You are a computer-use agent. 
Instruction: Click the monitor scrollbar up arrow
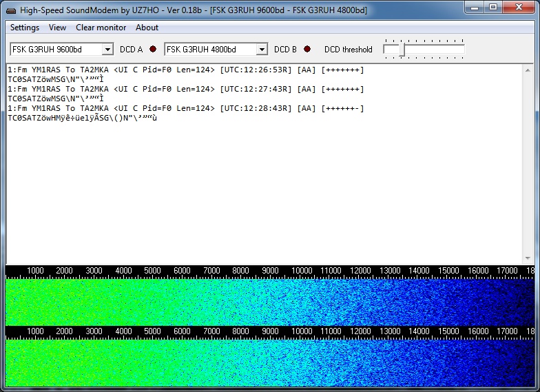[528, 70]
